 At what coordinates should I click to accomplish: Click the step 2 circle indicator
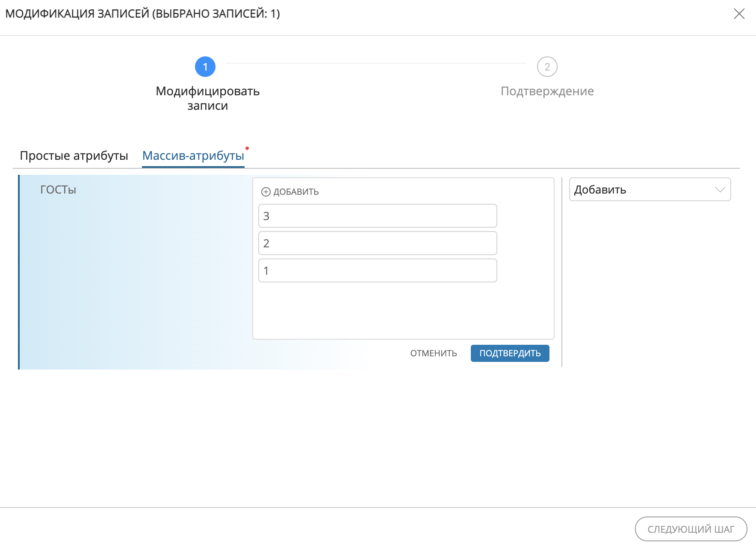coord(547,67)
